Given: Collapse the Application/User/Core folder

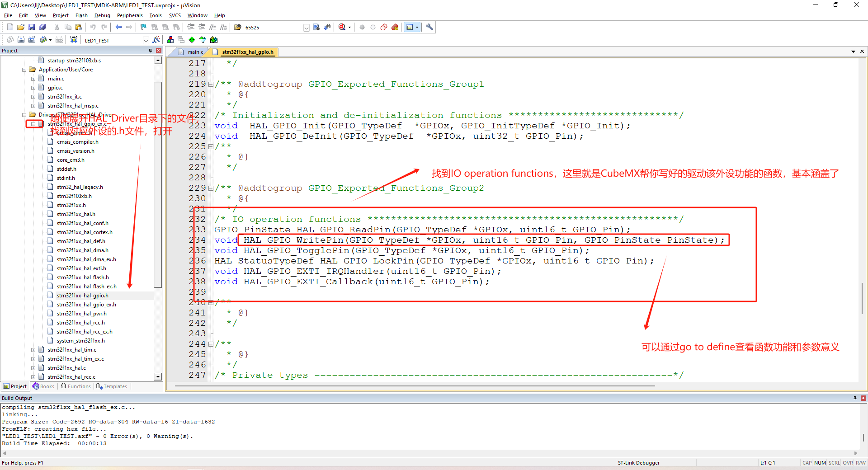Looking at the screenshot, I should click(x=24, y=70).
